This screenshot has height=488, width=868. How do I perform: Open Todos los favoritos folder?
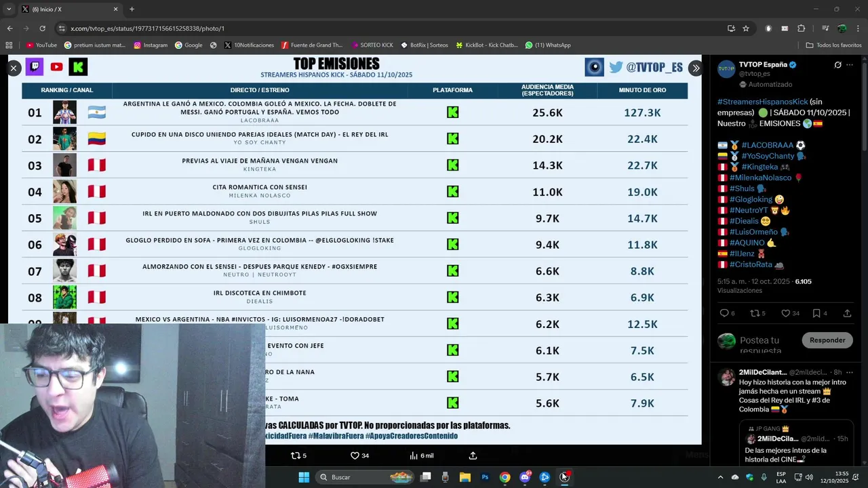[834, 45]
